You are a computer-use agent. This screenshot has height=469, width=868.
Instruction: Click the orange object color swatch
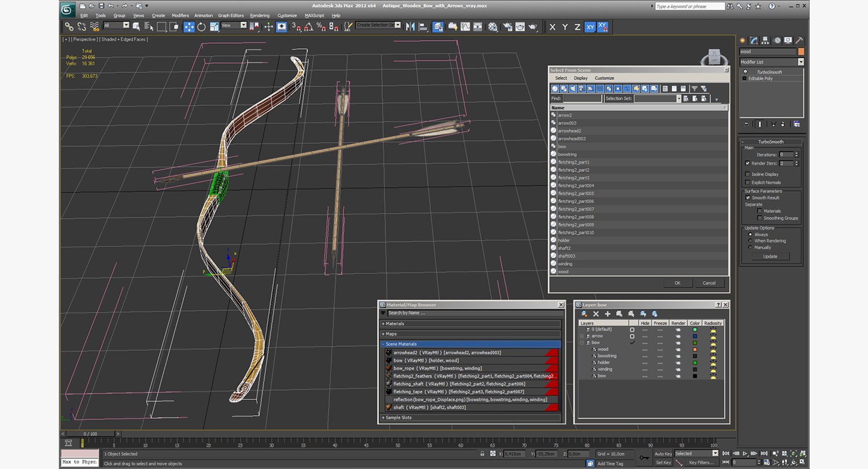coord(801,52)
